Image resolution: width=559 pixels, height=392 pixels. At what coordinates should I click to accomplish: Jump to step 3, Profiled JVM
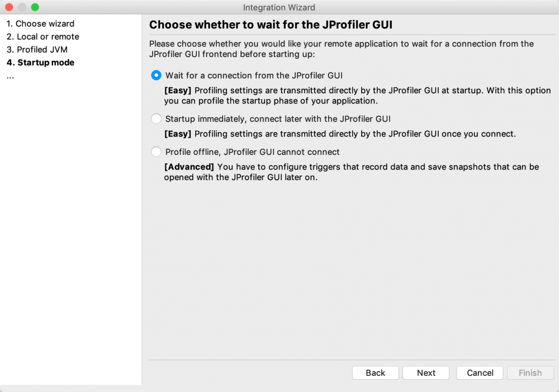[39, 49]
